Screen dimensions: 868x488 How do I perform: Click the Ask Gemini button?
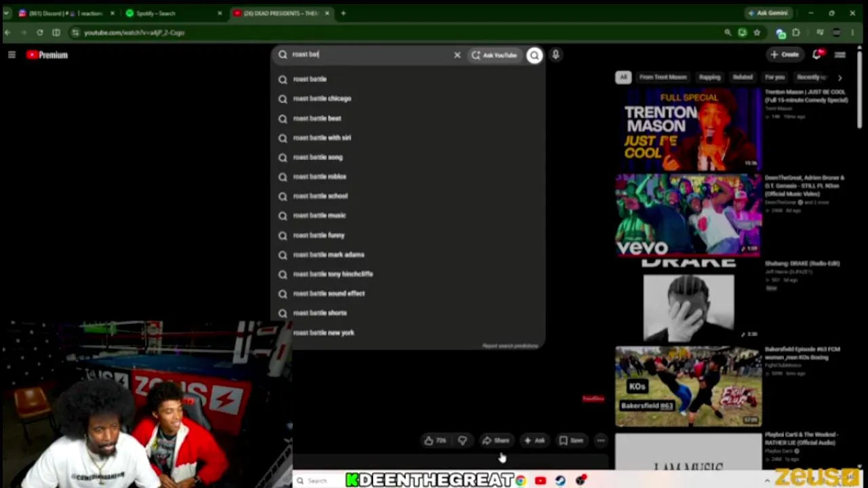click(x=768, y=13)
